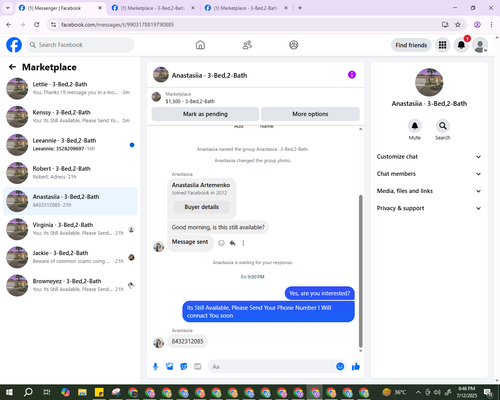Reply to the 'Message sent' bubble

coord(233,243)
